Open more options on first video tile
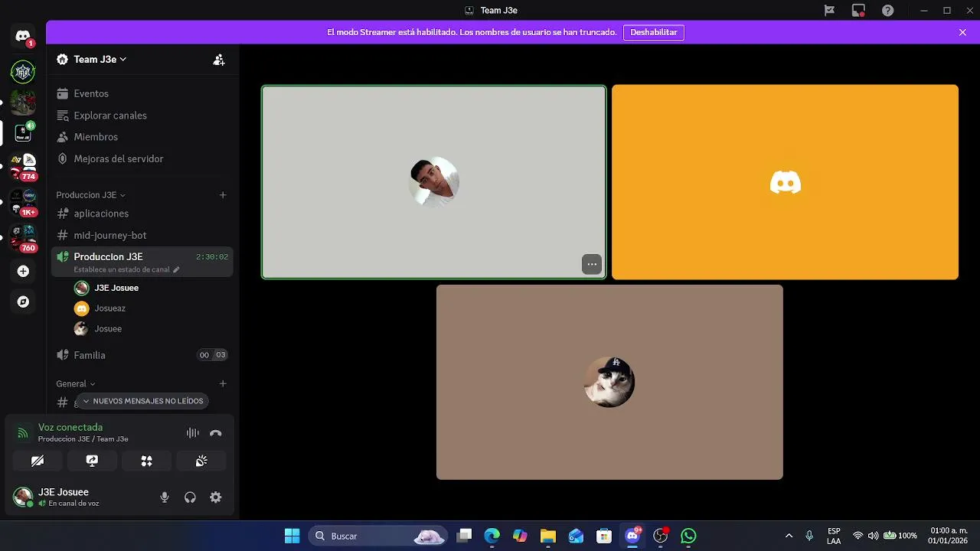Screen dimensions: 980x551 592,264
